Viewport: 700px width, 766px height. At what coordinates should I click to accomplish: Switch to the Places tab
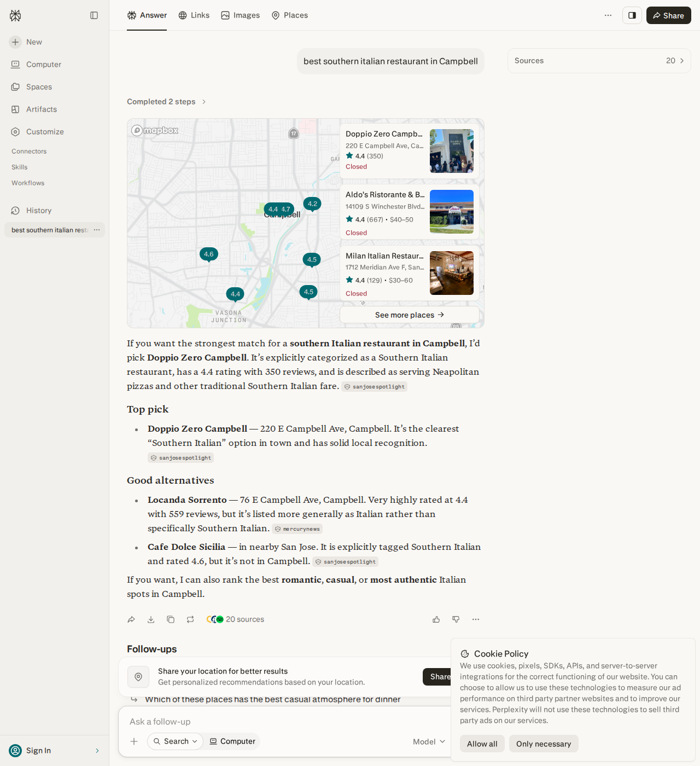coord(290,15)
